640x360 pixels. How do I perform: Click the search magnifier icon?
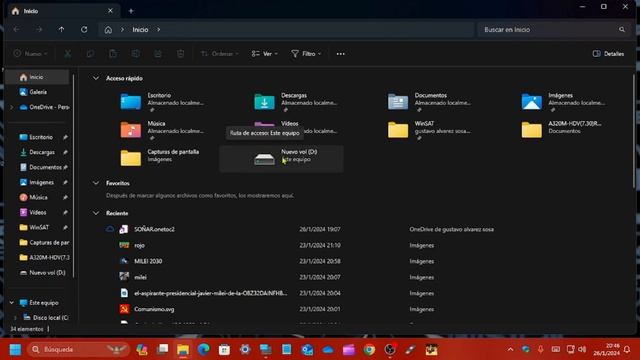(x=622, y=29)
